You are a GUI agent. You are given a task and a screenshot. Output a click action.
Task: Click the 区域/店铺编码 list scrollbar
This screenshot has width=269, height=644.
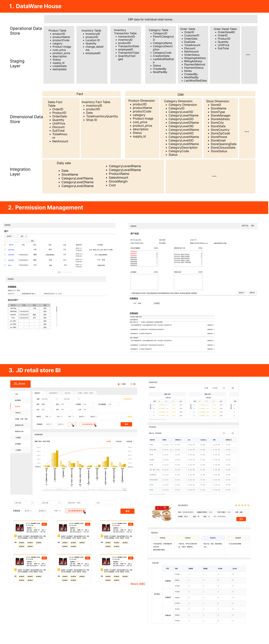point(157,259)
